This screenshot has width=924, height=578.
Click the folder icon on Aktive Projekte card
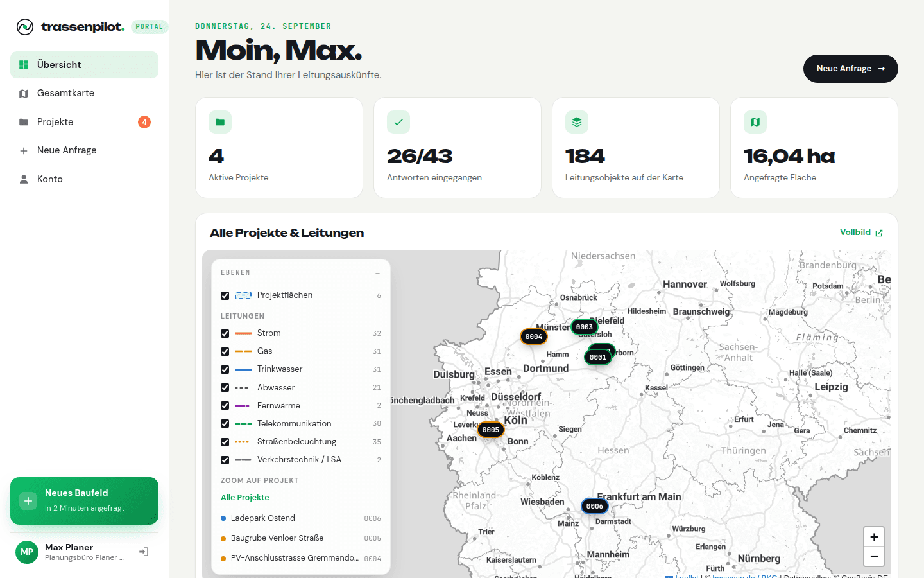coord(220,122)
